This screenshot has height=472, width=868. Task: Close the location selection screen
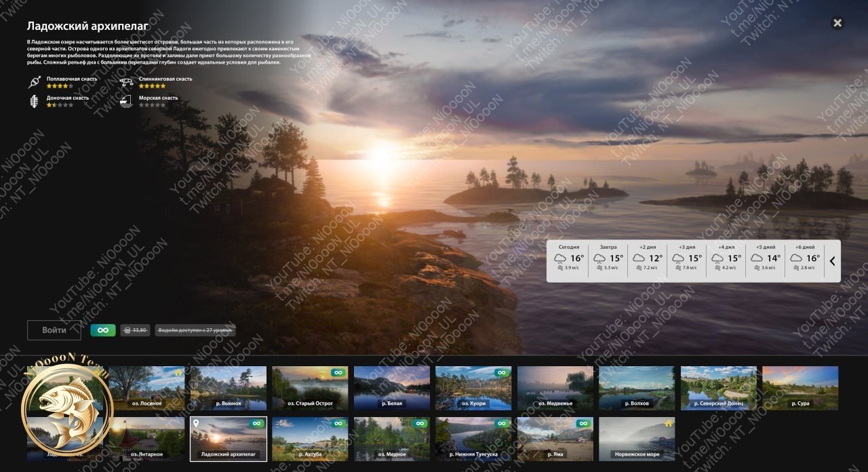[837, 23]
